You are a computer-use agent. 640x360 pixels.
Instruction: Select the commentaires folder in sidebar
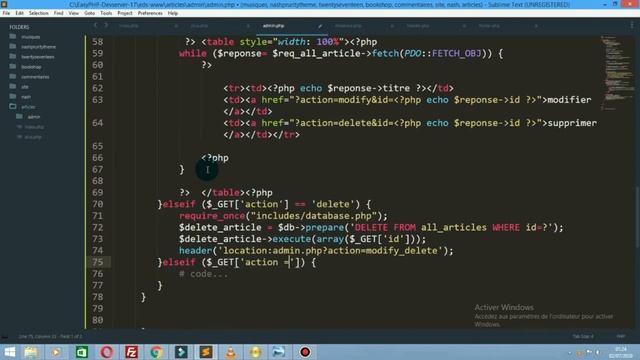point(35,77)
